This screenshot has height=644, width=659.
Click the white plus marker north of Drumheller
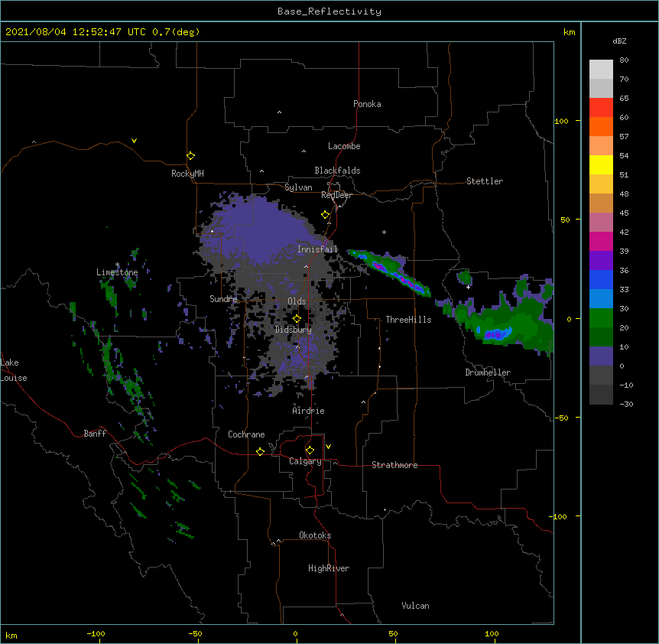click(468, 287)
